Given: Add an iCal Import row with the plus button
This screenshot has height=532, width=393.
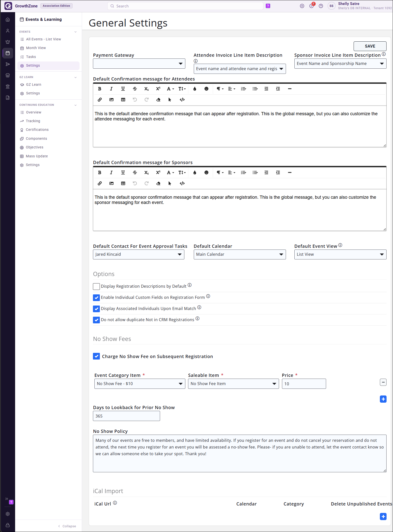Looking at the screenshot, I should 383,517.
